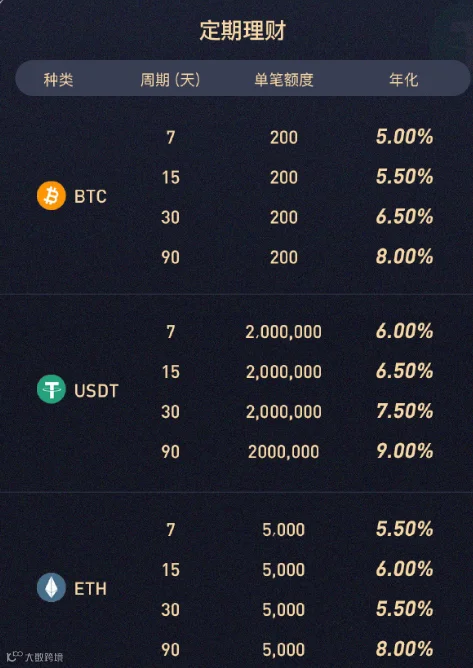Click the orange Bitcoin coin icon
The width and height of the screenshot is (473, 668).
51,196
